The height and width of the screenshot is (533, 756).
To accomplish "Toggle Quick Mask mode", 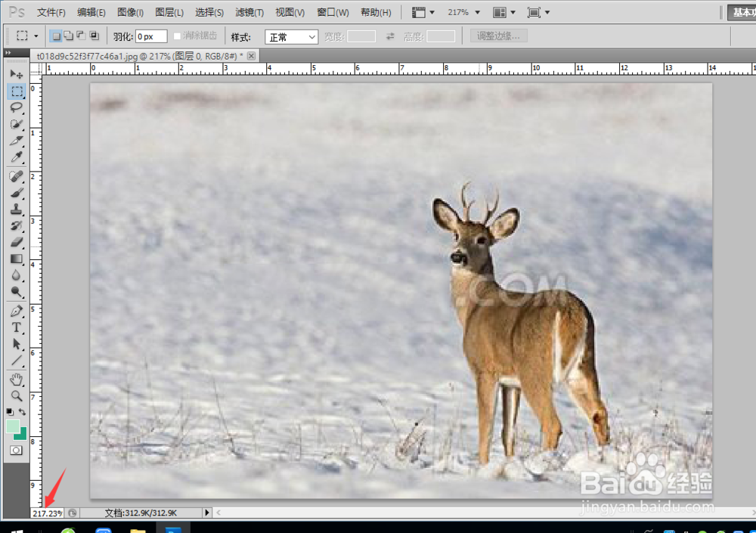I will [16, 451].
